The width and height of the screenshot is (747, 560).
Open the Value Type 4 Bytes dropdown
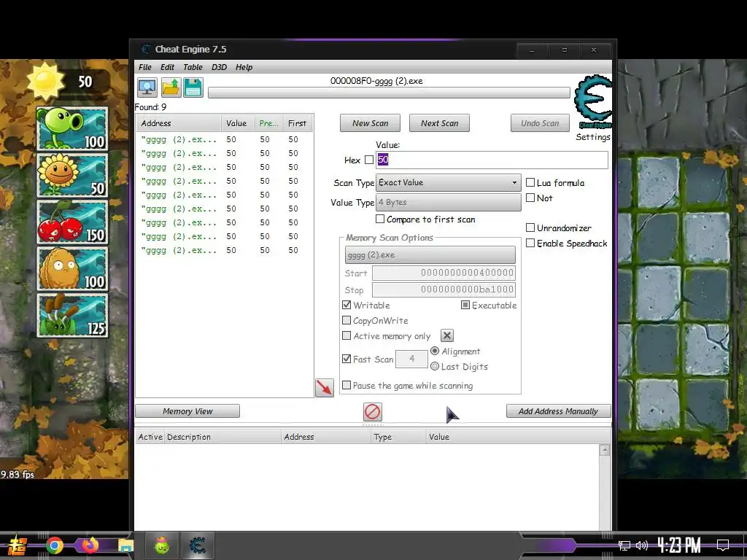(449, 202)
